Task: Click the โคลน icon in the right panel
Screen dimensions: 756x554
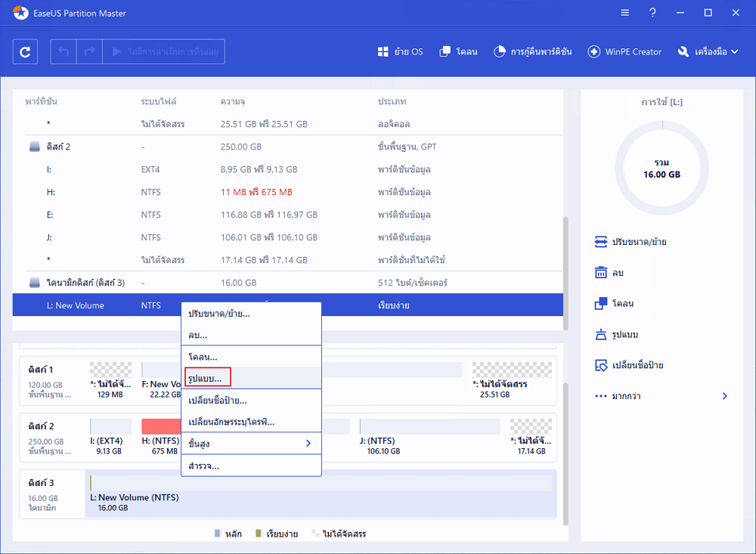Action: [601, 303]
